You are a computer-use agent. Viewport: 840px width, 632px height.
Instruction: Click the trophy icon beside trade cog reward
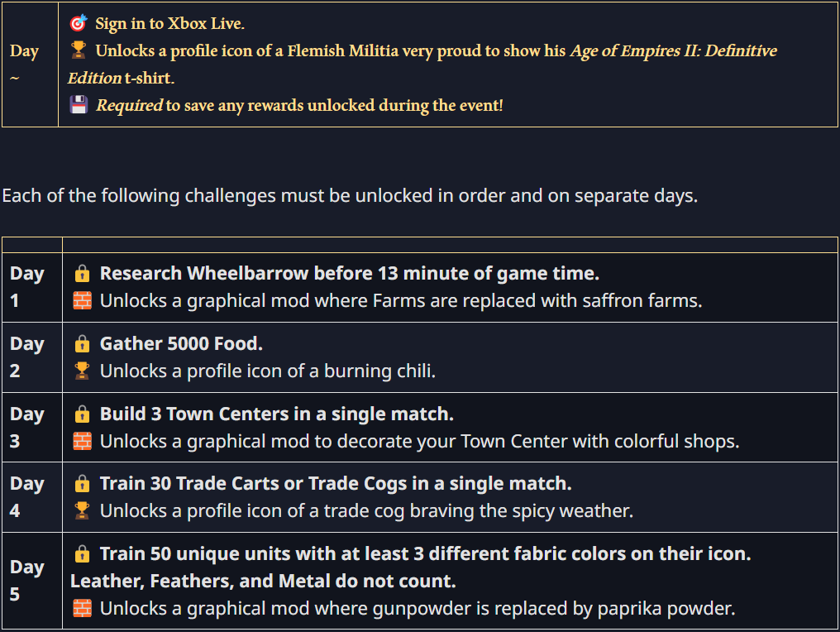[x=82, y=510]
